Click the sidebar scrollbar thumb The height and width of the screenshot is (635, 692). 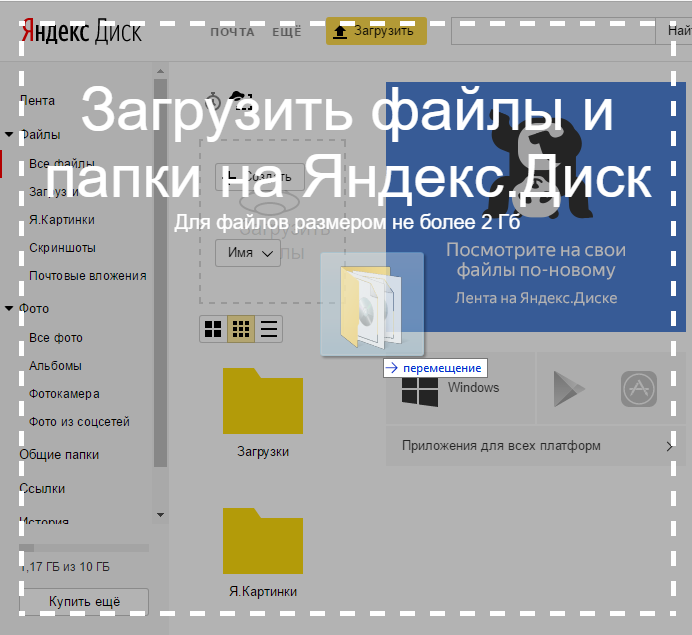click(x=160, y=273)
